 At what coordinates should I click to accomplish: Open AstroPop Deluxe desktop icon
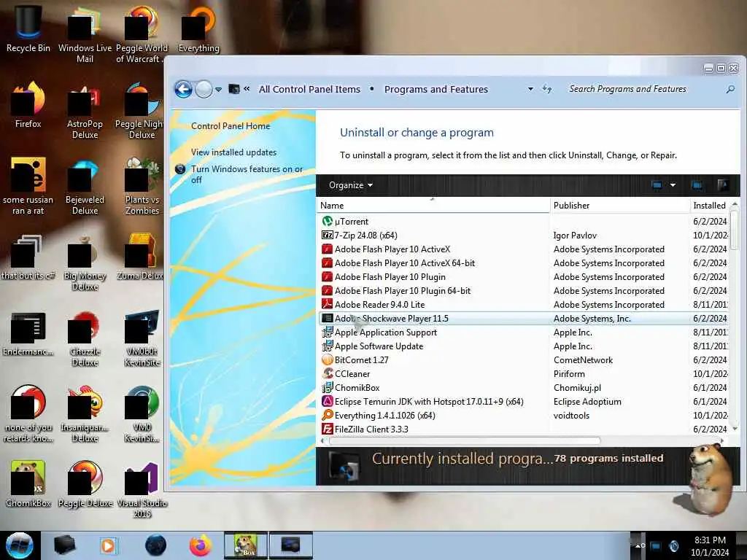(85, 111)
